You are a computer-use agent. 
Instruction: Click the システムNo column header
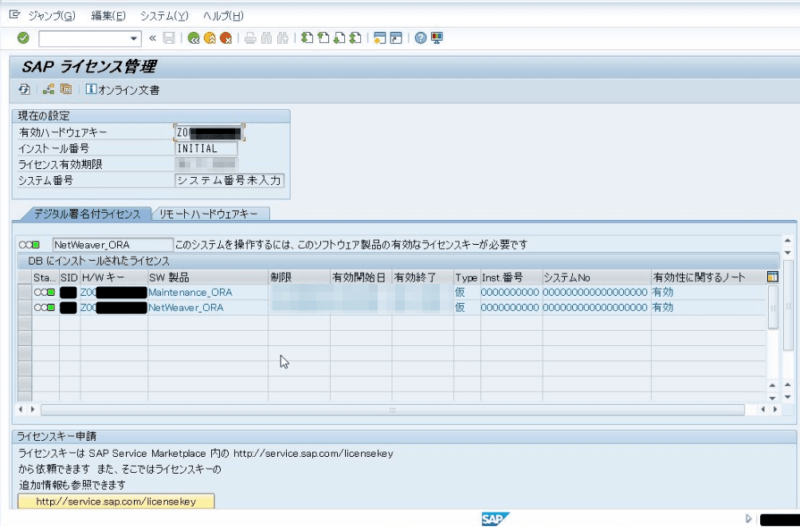[597, 277]
